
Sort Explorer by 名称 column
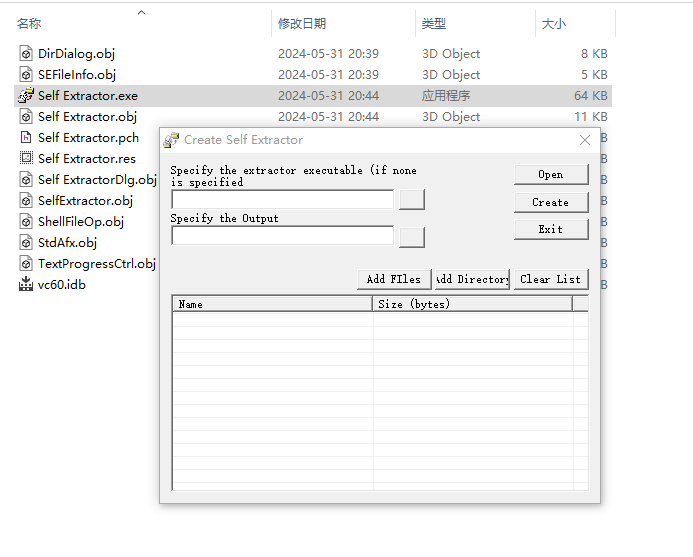[x=29, y=23]
